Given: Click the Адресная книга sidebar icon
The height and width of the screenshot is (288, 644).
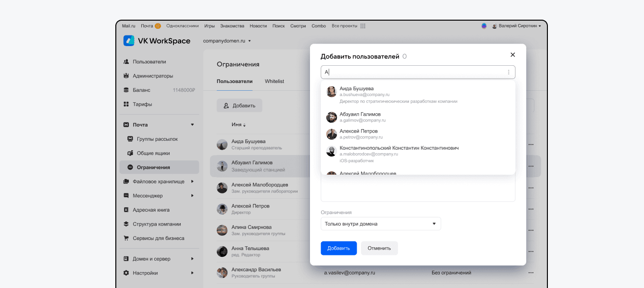Looking at the screenshot, I should (x=126, y=210).
